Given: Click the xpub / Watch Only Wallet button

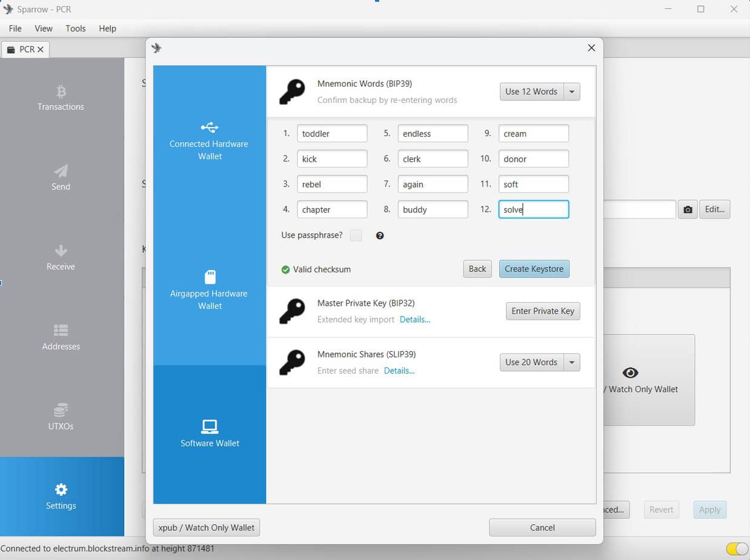Looking at the screenshot, I should (x=206, y=527).
